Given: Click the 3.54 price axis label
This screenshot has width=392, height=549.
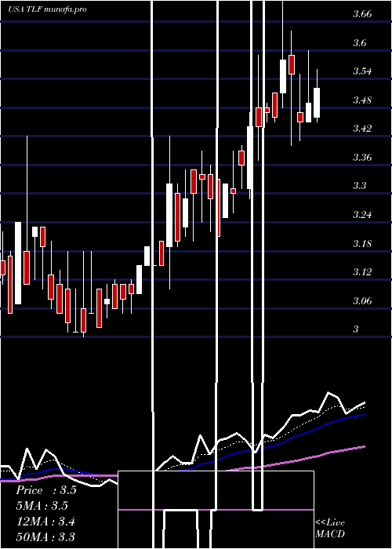Looking at the screenshot, I should pos(362,71).
